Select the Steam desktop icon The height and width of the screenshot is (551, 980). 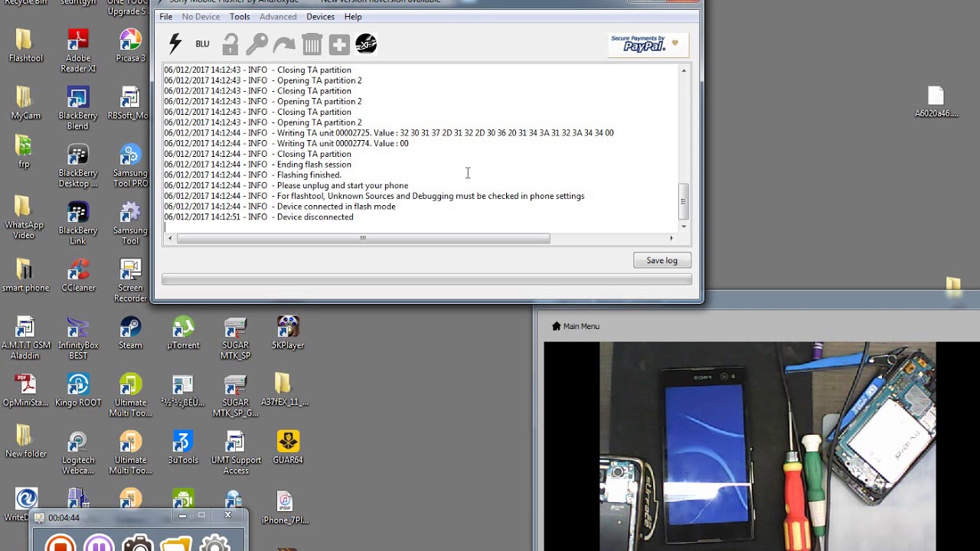point(131,332)
